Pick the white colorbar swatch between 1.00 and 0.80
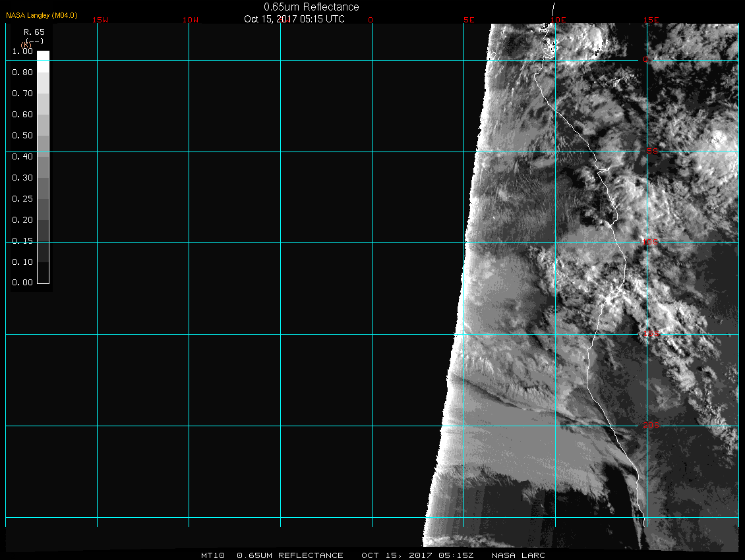 44,62
